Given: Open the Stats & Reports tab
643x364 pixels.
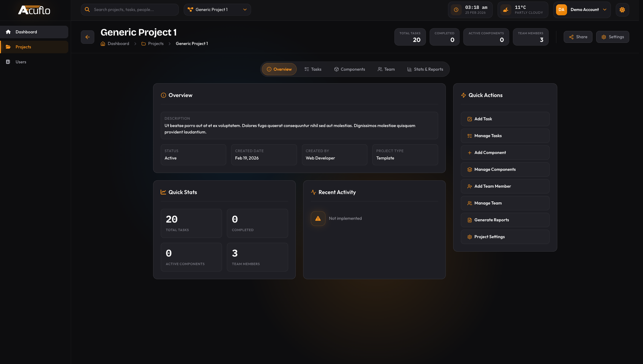Looking at the screenshot, I should tap(425, 69).
